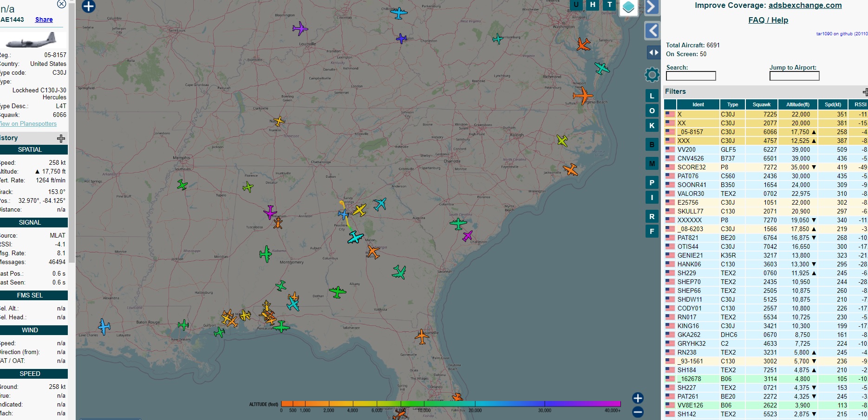Toggle the P map option button
The image size is (868, 420).
click(x=652, y=182)
